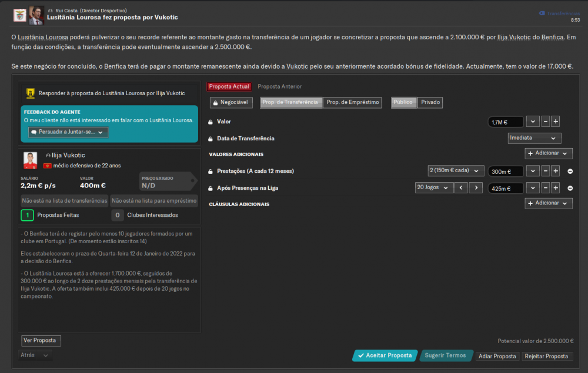
Task: Select Prop. de Transferência option
Action: [291, 102]
